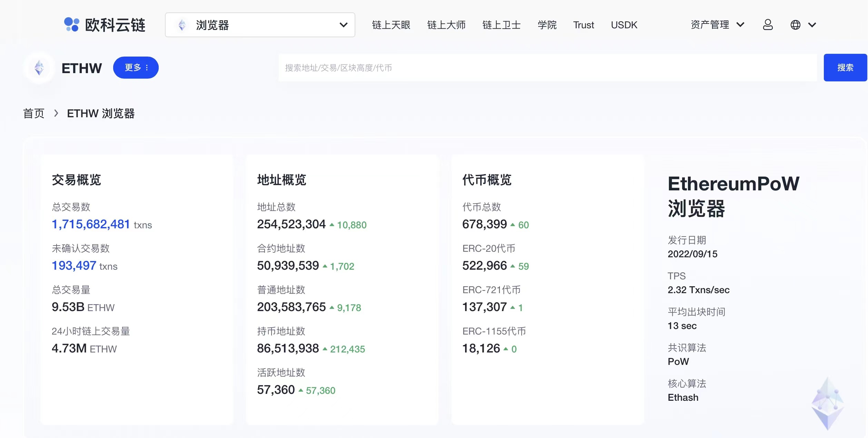Click the blue 搜索 button
Viewport: 868px width, 438px height.
click(x=845, y=68)
